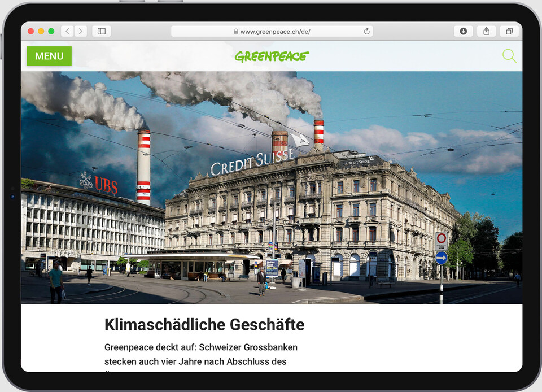Minimize the window with the yellow button
The image size is (542, 392).
(x=41, y=32)
